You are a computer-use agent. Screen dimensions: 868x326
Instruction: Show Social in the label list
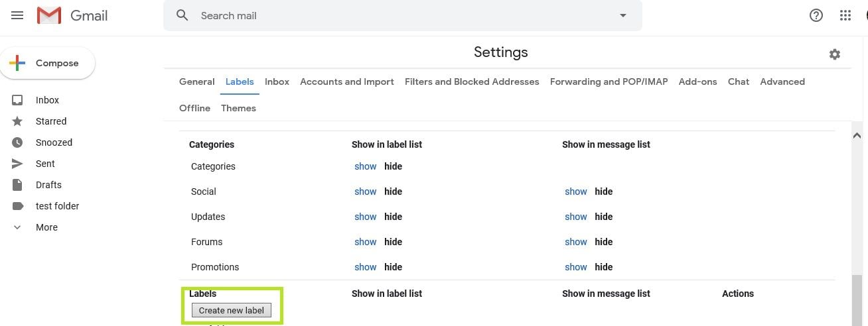pos(366,191)
